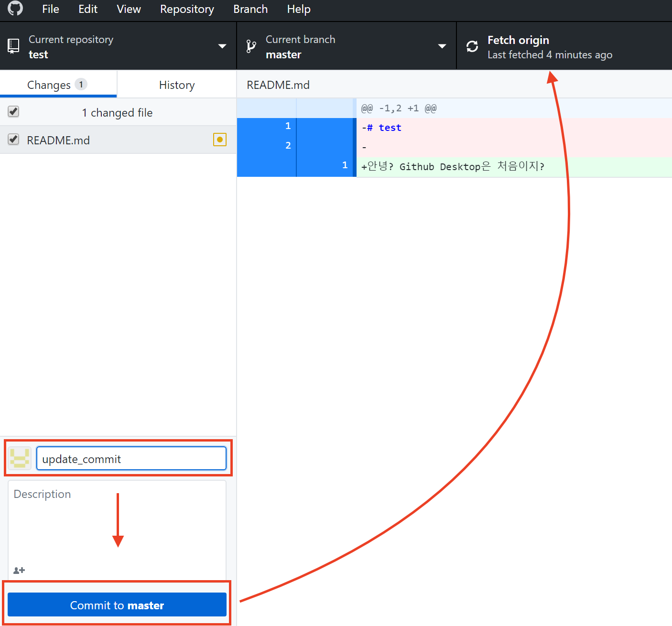This screenshot has width=672, height=626.
Task: Click the added Korean 'Github Desktop' line
Action: click(x=453, y=166)
